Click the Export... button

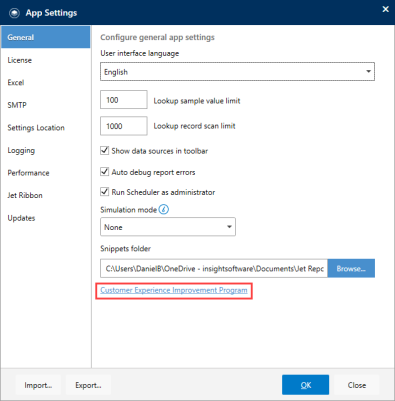pyautogui.click(x=88, y=385)
